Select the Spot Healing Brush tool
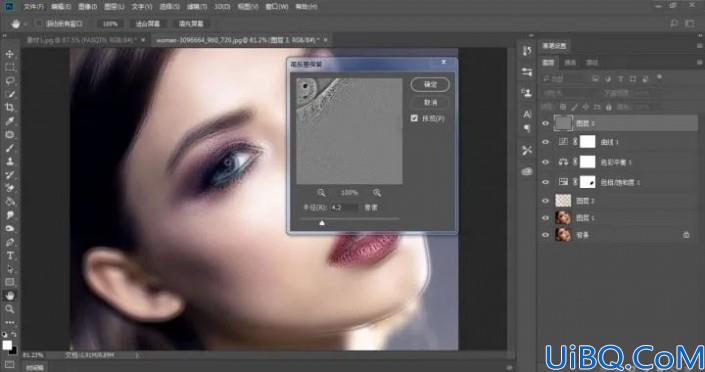The width and height of the screenshot is (705, 372). [9, 134]
